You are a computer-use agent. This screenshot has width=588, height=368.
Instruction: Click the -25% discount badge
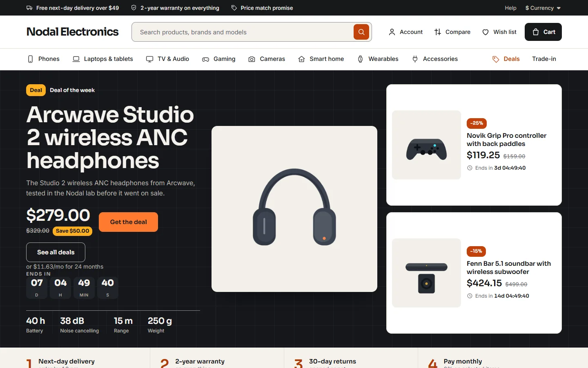pyautogui.click(x=477, y=123)
